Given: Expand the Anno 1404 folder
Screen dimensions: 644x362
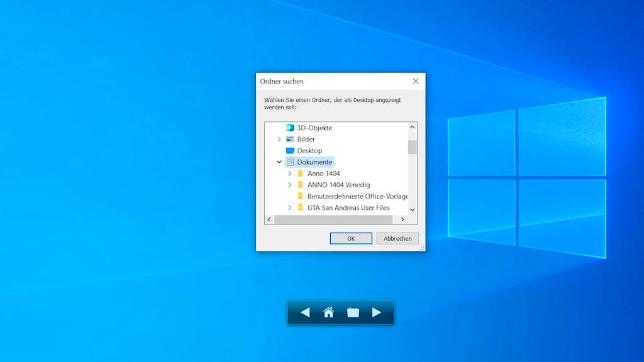Looking at the screenshot, I should pyautogui.click(x=289, y=173).
